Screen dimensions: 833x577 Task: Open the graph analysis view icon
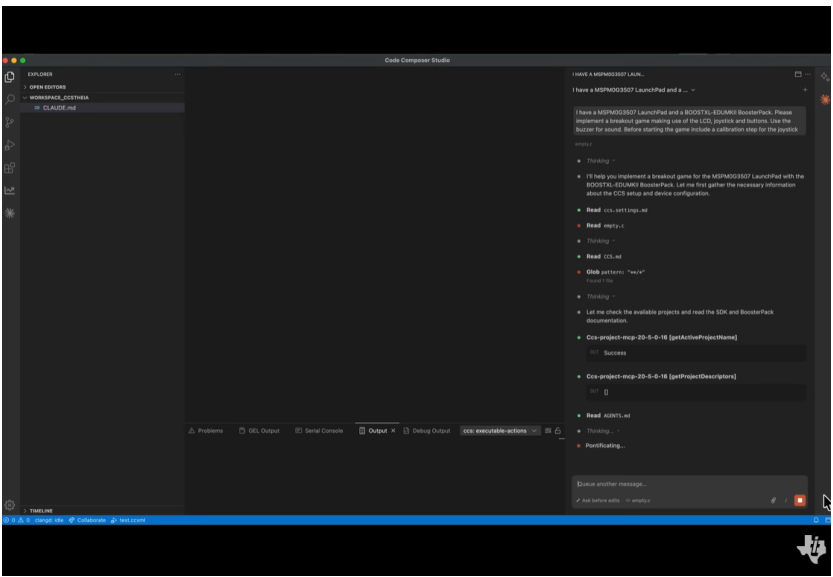click(10, 190)
